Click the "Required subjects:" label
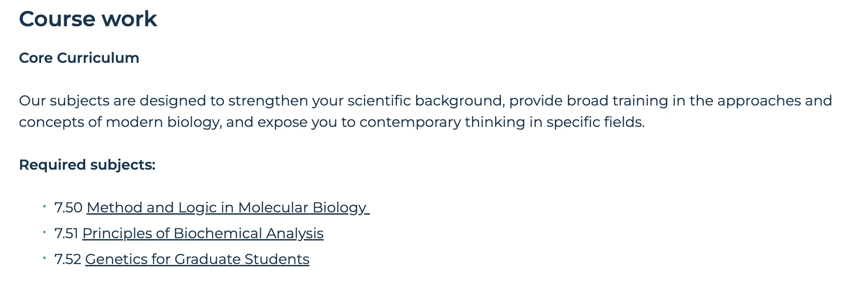868x285 pixels. tap(87, 165)
